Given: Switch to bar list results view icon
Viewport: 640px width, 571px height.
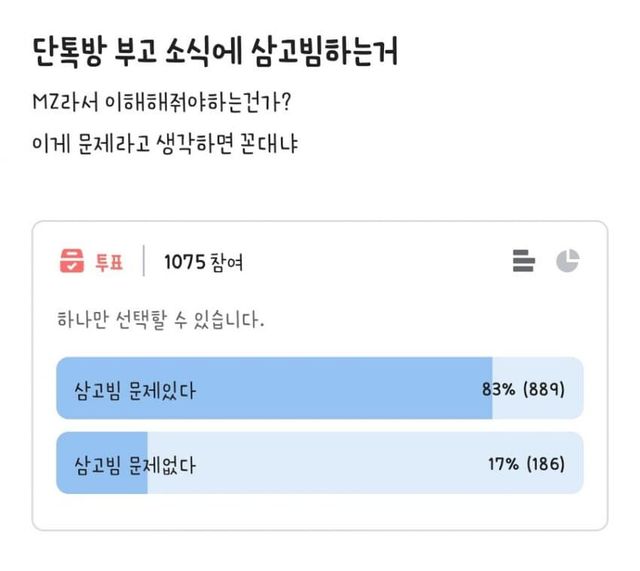Looking at the screenshot, I should tap(523, 261).
